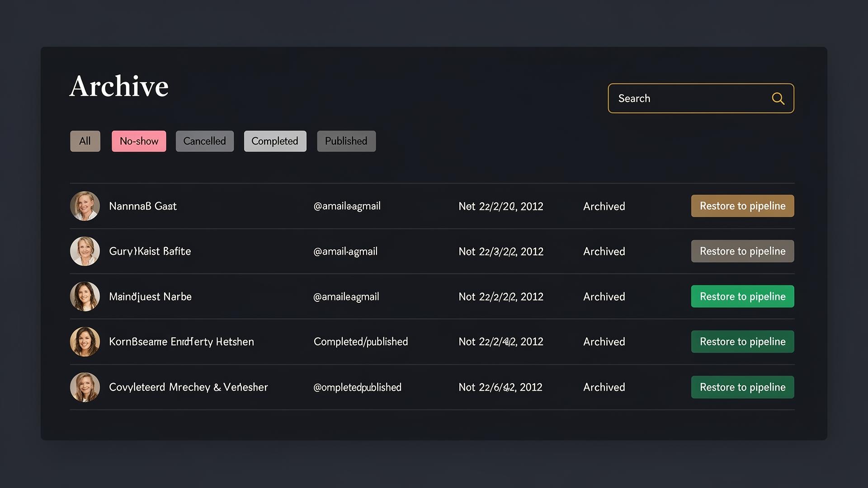Click Archived status in NannnaB Gaat row
This screenshot has width=868, height=488.
[604, 206]
